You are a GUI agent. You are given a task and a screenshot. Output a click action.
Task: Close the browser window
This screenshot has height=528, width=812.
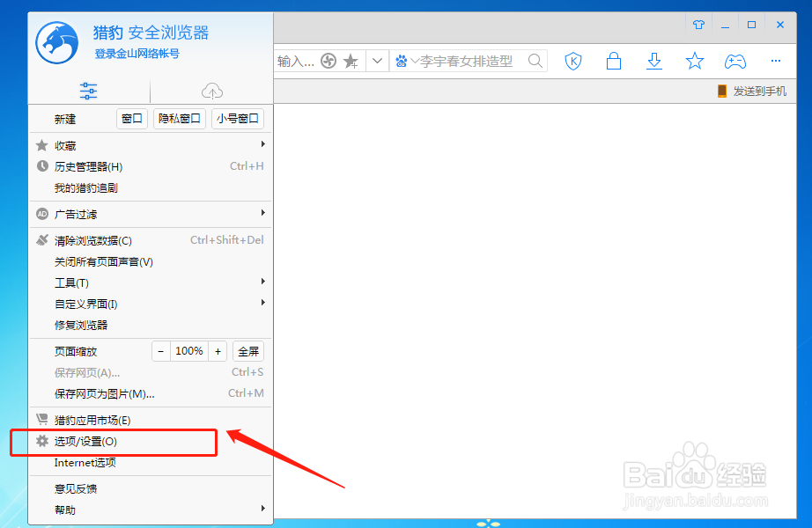click(x=780, y=25)
